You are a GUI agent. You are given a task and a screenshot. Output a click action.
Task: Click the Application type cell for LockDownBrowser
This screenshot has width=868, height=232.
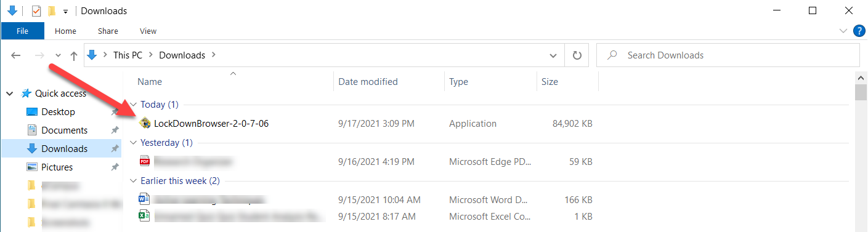point(473,124)
